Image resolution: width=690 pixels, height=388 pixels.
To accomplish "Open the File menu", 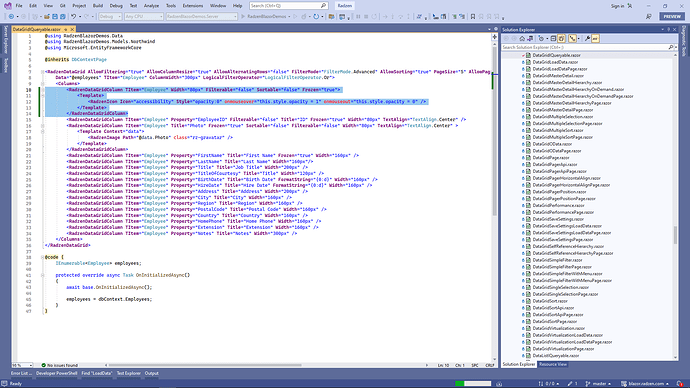I will pyautogui.click(x=19, y=6).
